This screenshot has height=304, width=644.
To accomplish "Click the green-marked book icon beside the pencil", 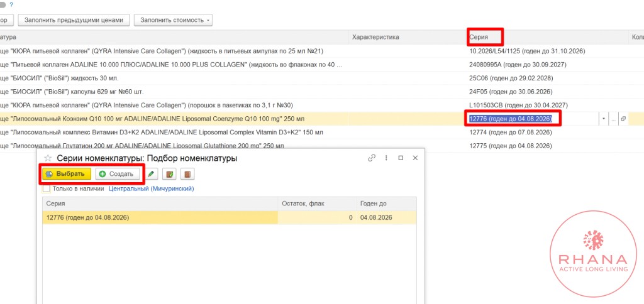I will click(169, 174).
